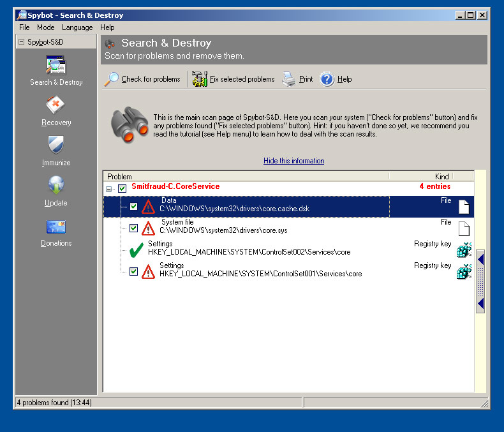Click the Check for problems magnifier icon

(x=111, y=79)
